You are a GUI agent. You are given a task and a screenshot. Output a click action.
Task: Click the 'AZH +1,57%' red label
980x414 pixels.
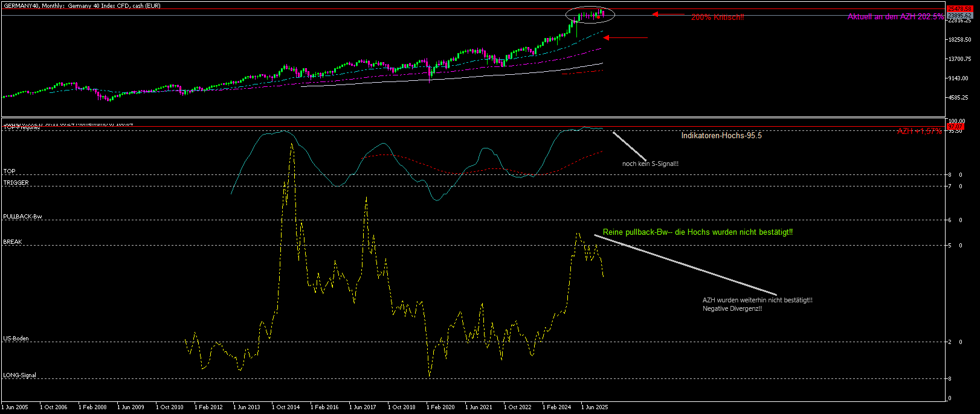click(918, 132)
